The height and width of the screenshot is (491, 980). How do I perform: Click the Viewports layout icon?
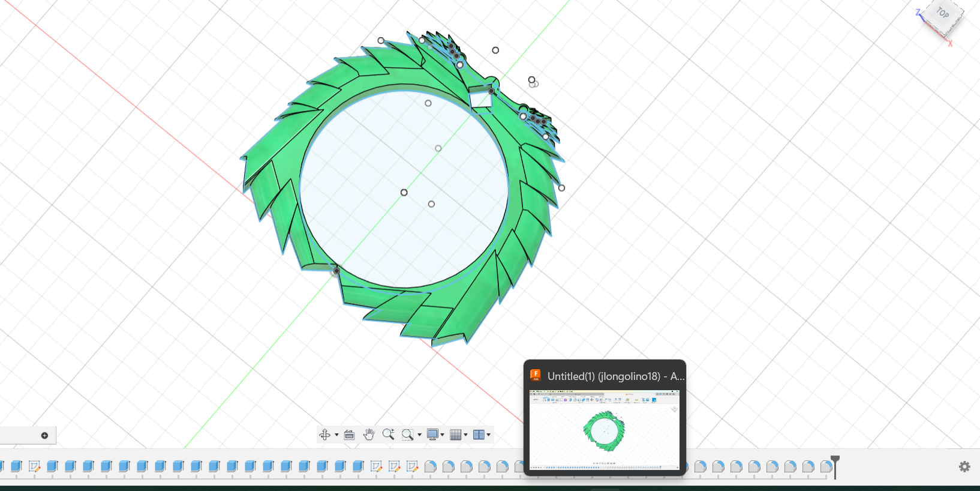(x=479, y=435)
